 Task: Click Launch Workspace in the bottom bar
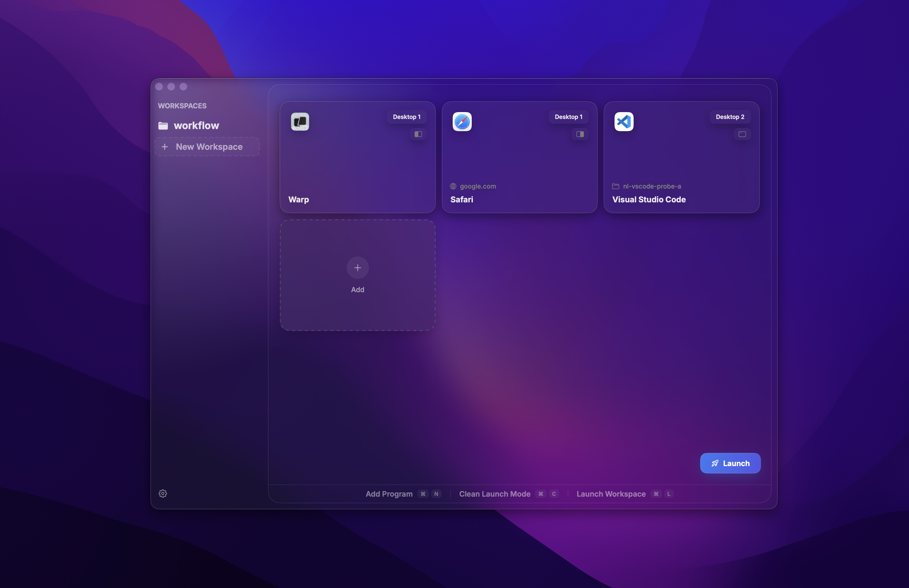611,494
